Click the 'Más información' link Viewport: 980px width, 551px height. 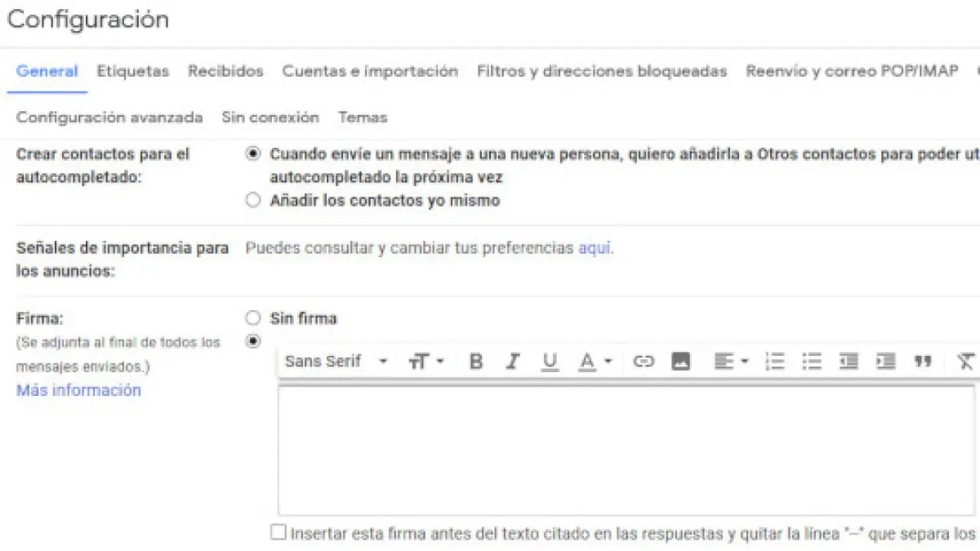[x=78, y=390]
